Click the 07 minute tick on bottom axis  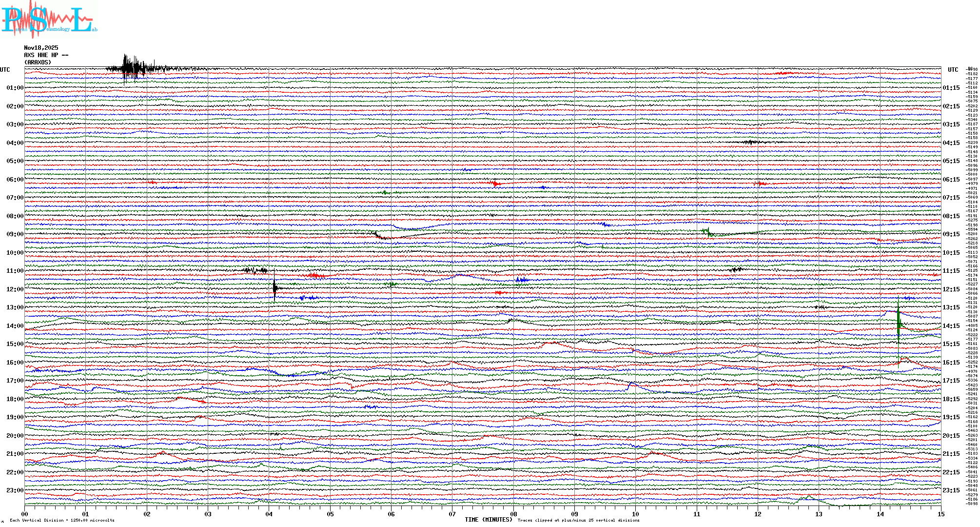[452, 514]
